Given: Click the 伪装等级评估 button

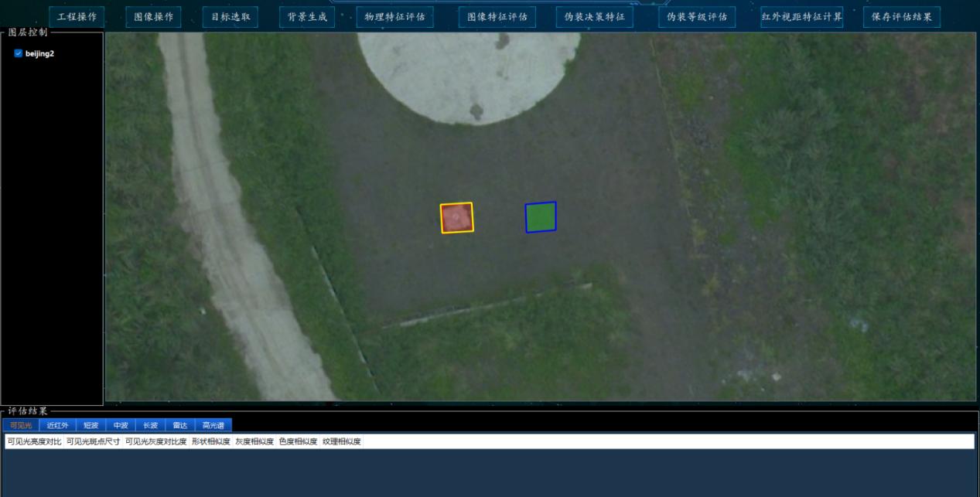Looking at the screenshot, I should 697,17.
